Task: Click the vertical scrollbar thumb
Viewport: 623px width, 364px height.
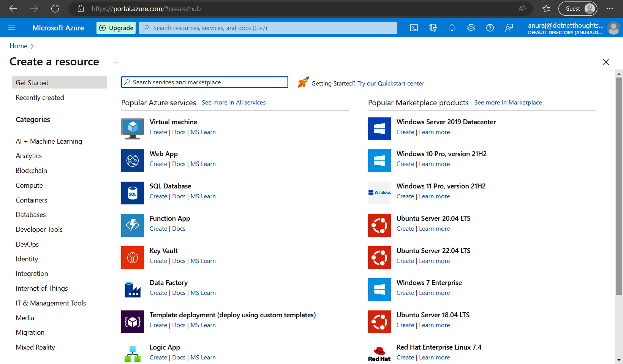Action: [619, 186]
